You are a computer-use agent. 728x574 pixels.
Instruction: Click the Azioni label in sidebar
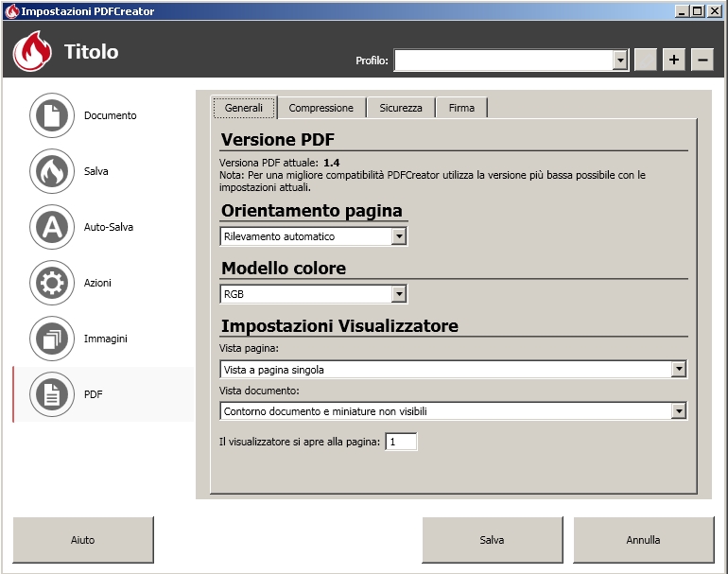tap(97, 283)
